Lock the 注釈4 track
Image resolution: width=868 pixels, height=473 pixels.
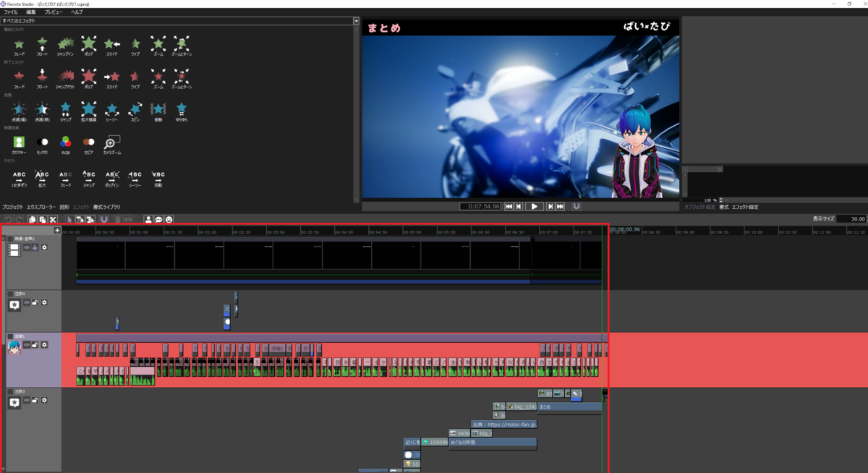tap(35, 302)
